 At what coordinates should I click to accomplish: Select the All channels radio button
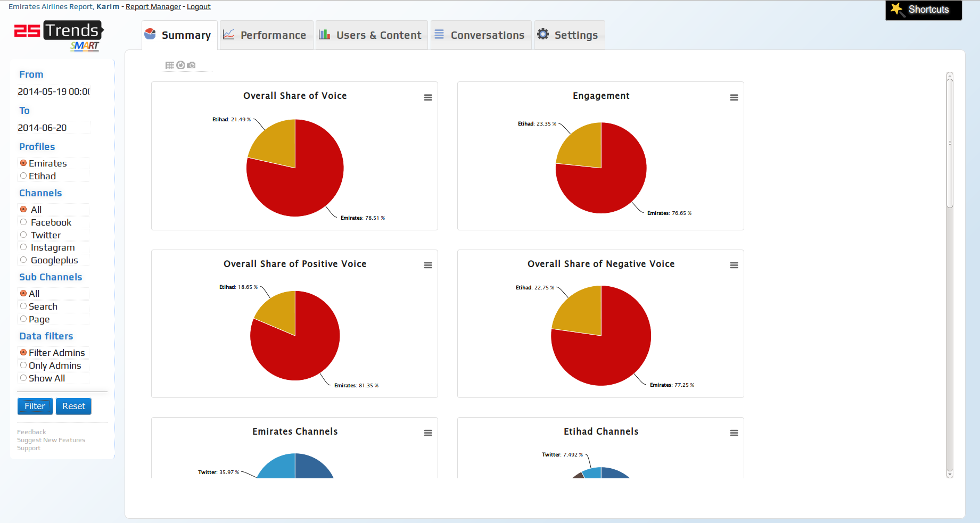tap(23, 209)
